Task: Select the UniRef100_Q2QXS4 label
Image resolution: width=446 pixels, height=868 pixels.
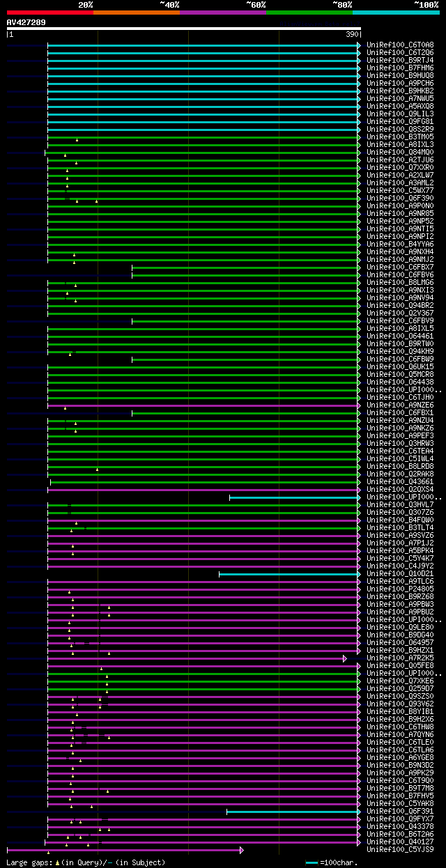Action: click(400, 489)
